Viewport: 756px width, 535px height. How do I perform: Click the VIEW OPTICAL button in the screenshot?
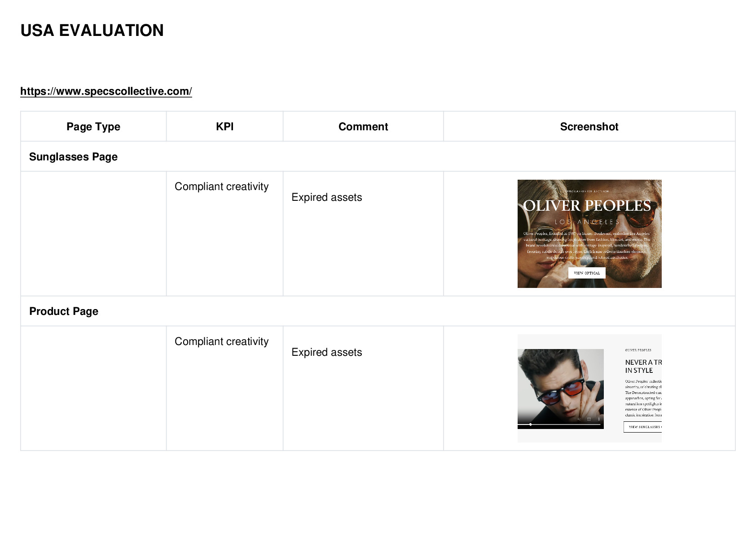(x=587, y=273)
